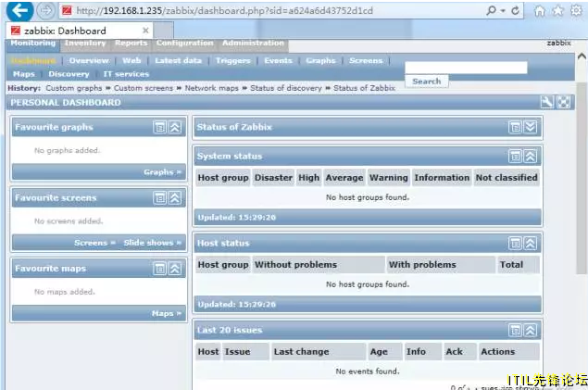Open Favourite graphs menu icon

[160, 127]
